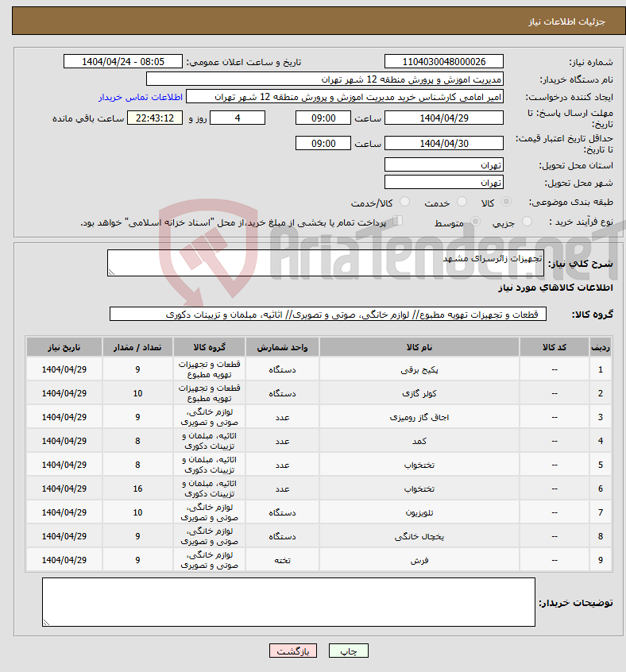This screenshot has height=672, width=626.
Task: Click the response deadline time 09:00 field
Action: coord(323,118)
